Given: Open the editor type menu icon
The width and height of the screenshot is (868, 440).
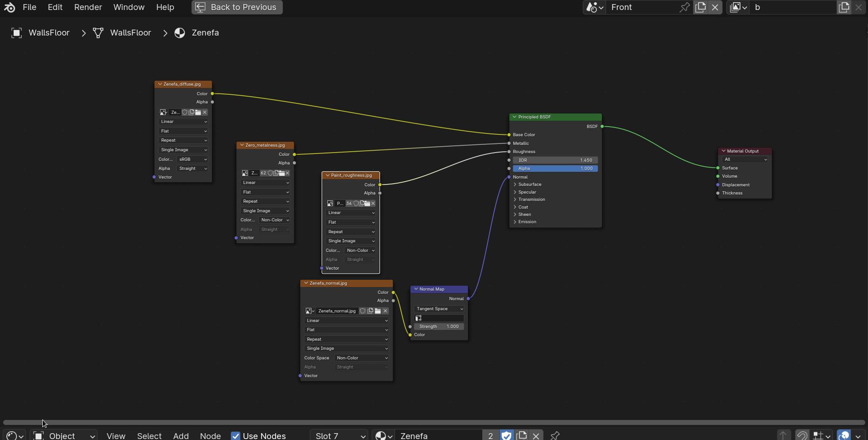Looking at the screenshot, I should pyautogui.click(x=15, y=435).
